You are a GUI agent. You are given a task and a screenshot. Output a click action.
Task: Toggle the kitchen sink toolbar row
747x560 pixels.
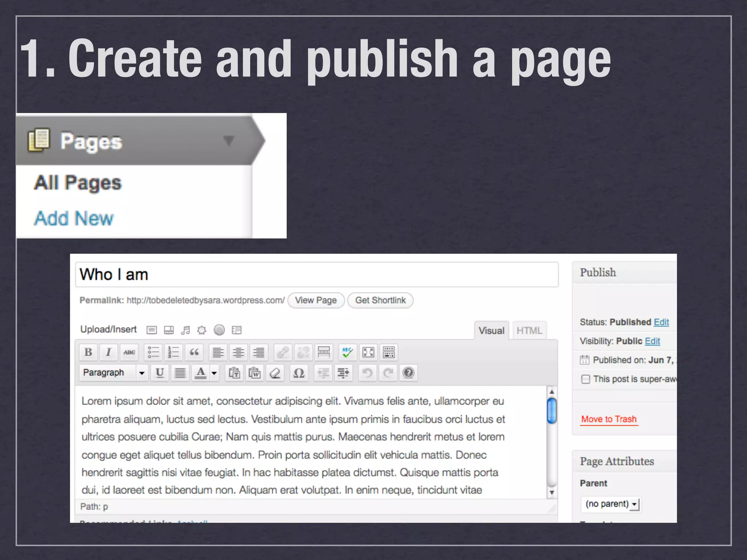(x=389, y=352)
